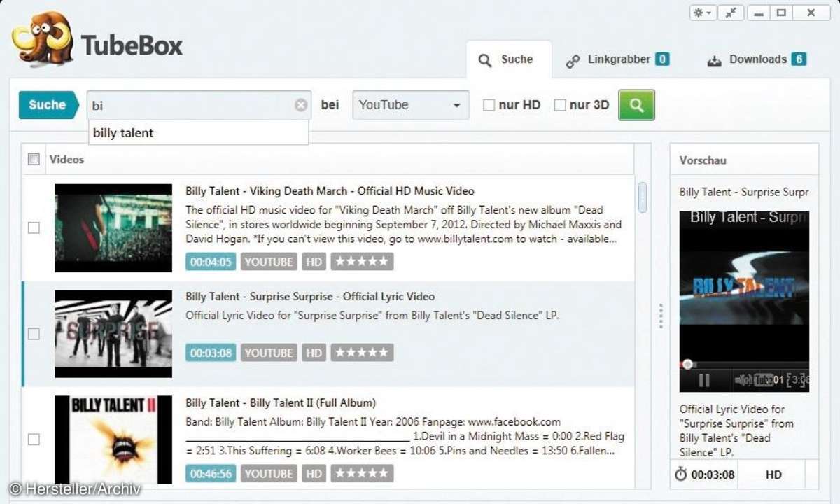This screenshot has width=840, height=504.
Task: Open 'Billy Talent - Viking Death March' title
Action: [x=330, y=191]
